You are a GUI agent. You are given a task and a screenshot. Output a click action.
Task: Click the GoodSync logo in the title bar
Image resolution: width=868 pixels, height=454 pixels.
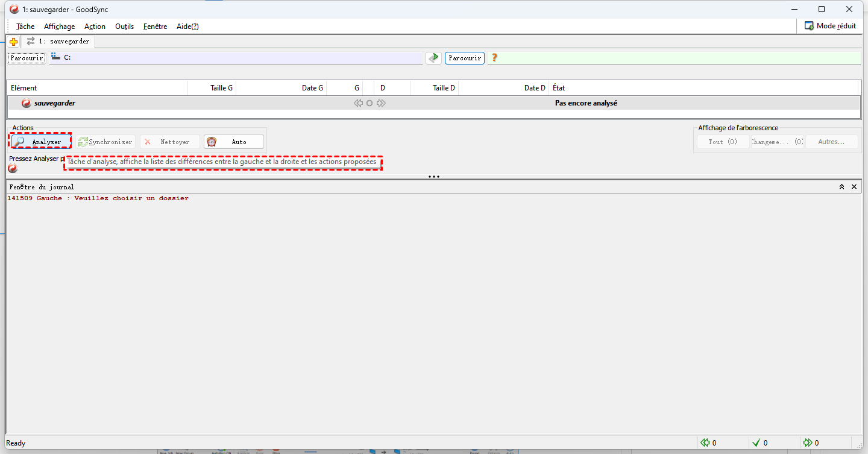tap(14, 9)
